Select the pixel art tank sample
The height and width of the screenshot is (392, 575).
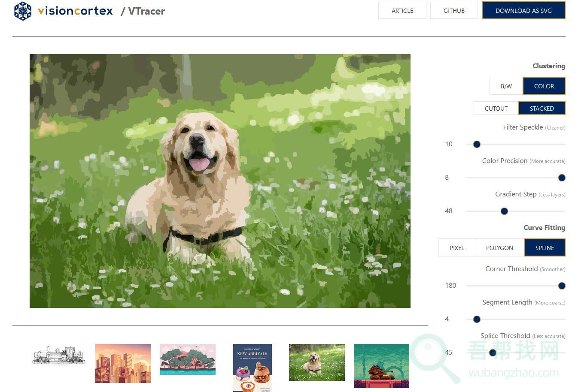(x=381, y=365)
